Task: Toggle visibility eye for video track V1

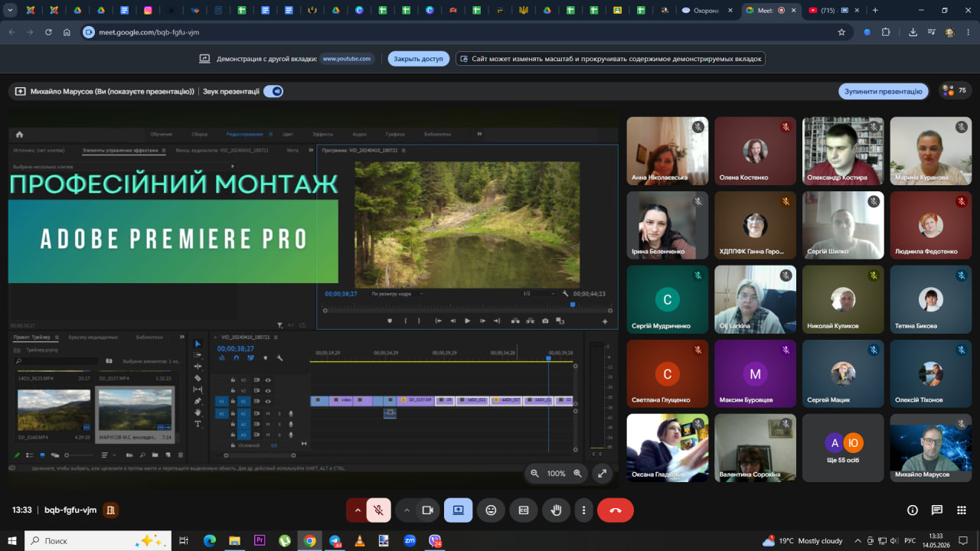Action: click(x=268, y=401)
